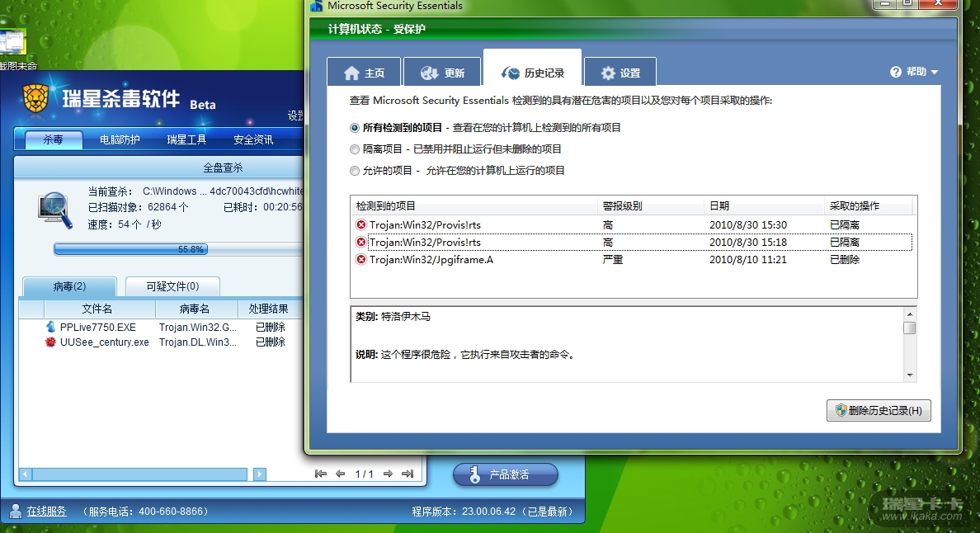Click the globe icon on 更新 tab
980x533 pixels.
point(430,73)
